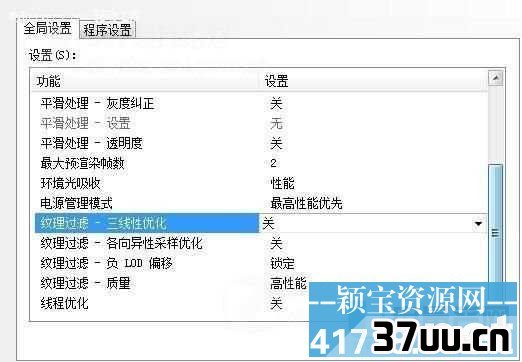Screen dimensions: 522x362
Task: Click the 无 value for 平滑处理 - 设置
Action: (x=276, y=123)
